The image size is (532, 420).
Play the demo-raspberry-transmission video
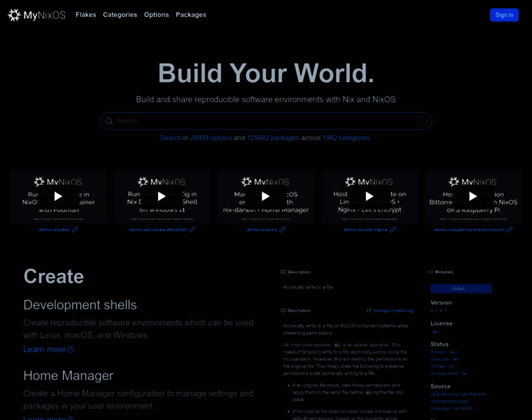click(x=472, y=196)
